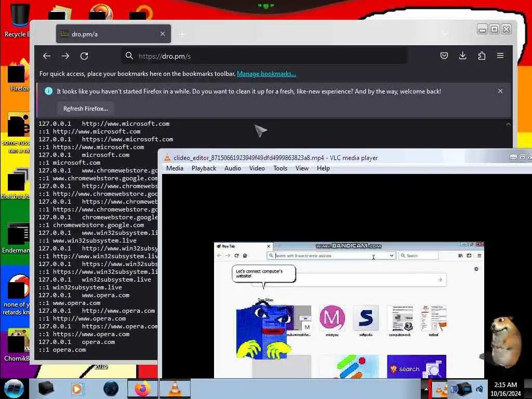Select the dro.pm/a tab
Image resolution: width=532 pixels, height=399 pixels.
[x=113, y=34]
